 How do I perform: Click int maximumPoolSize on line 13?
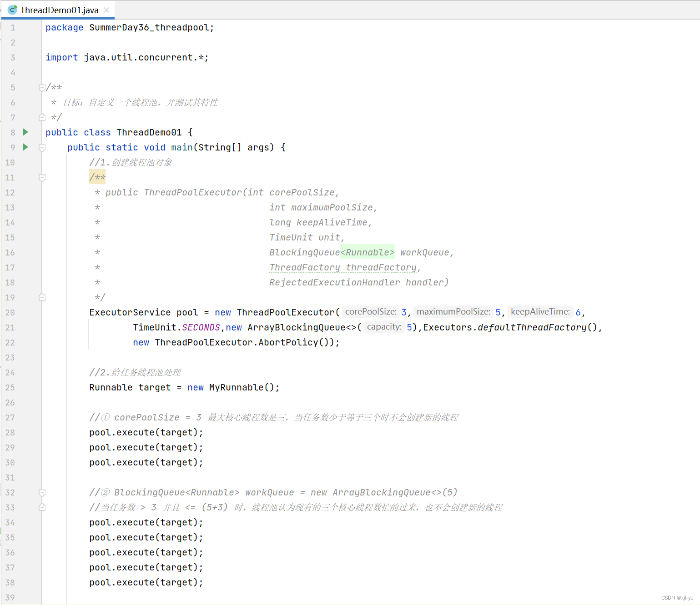321,207
